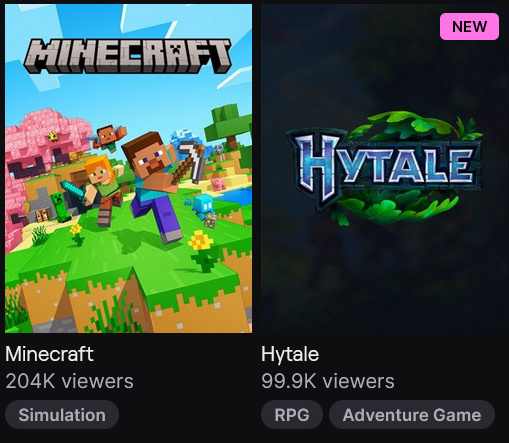Screen dimensions: 509x443
Task: Click the 204K viewers text
Action: [x=69, y=381]
